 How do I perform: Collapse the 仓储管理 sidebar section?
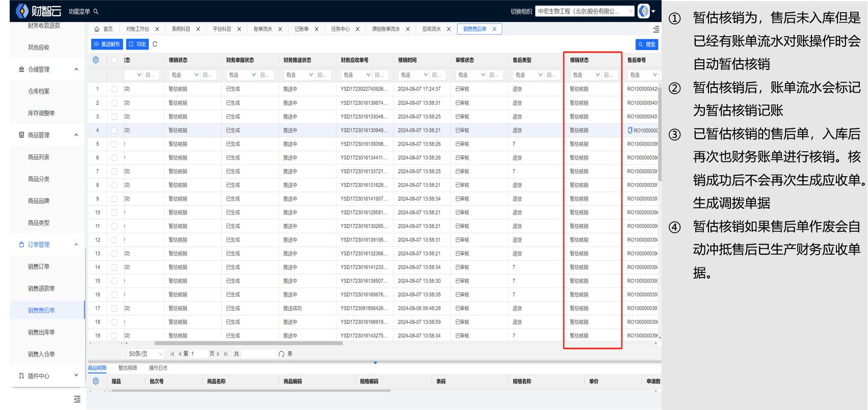pos(76,69)
